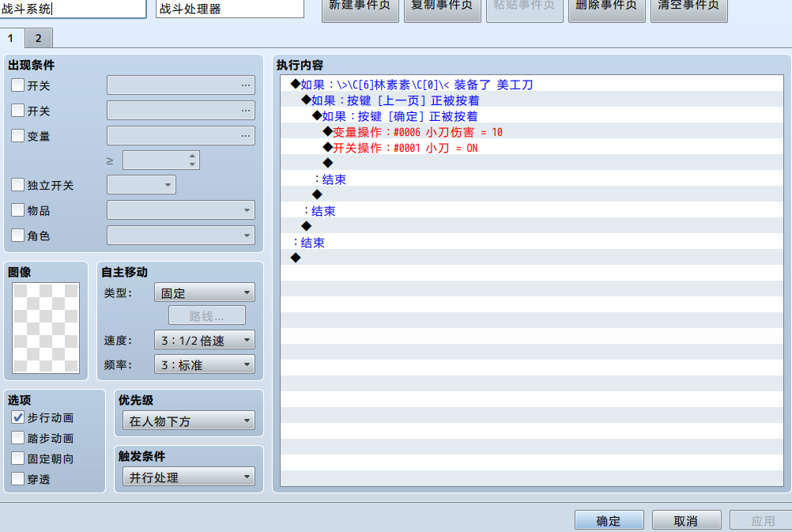This screenshot has width=792, height=532.
Task: Click the note field 战斗处理器
Action: (x=230, y=9)
